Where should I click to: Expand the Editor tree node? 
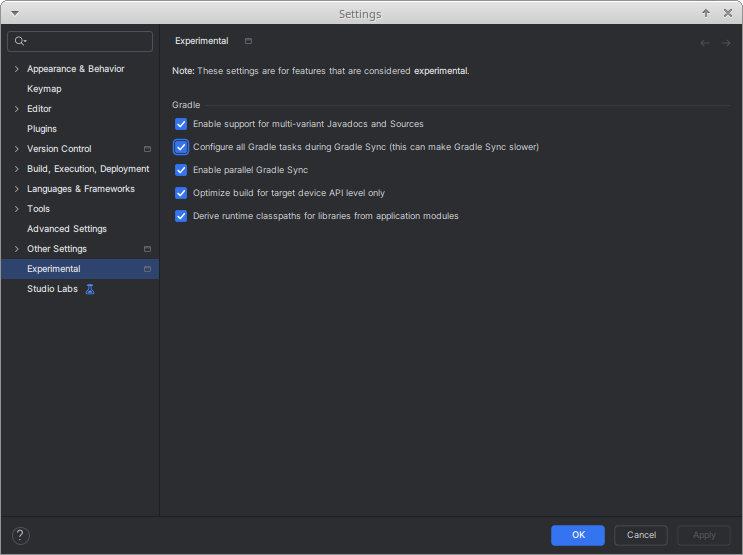[17, 109]
